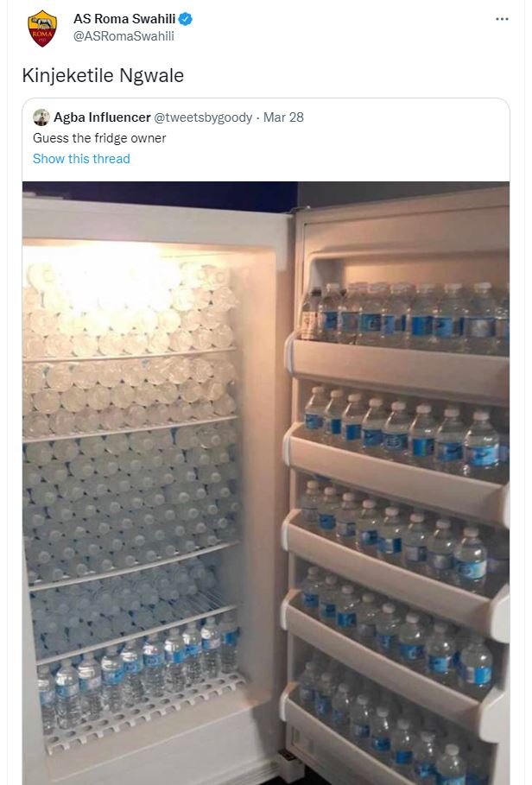The width and height of the screenshot is (532, 785).
Task: Click the @ASRomaSwahili handle
Action: coord(123,36)
